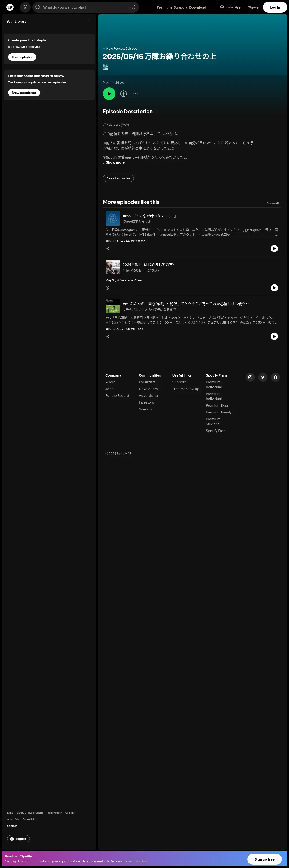Open About footer link

pos(110,382)
